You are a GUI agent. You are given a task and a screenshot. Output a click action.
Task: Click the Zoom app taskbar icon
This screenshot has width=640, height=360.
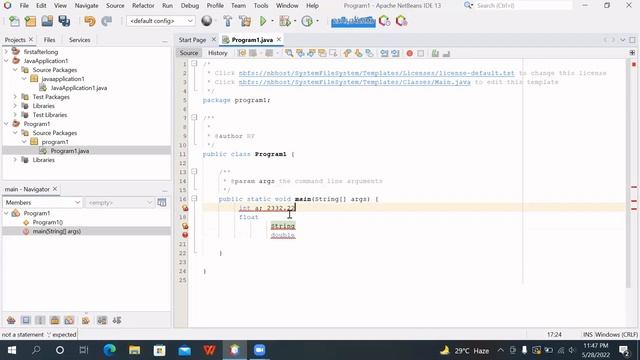260,350
